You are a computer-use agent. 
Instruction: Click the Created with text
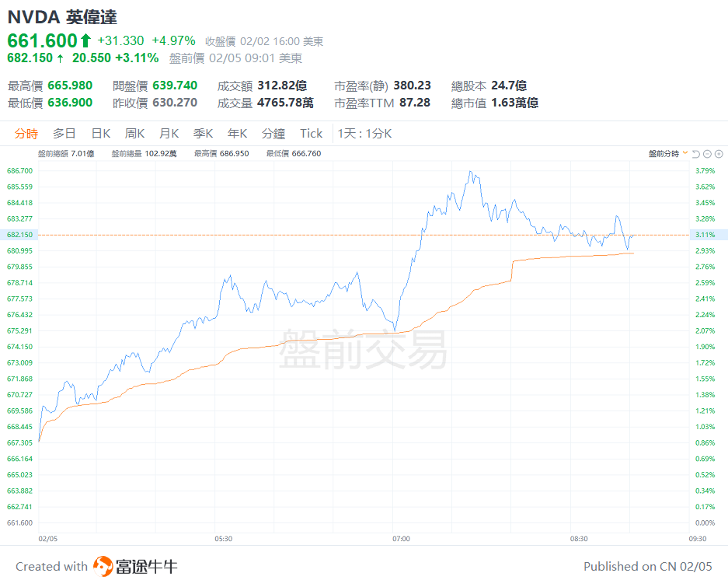[x=51, y=567]
